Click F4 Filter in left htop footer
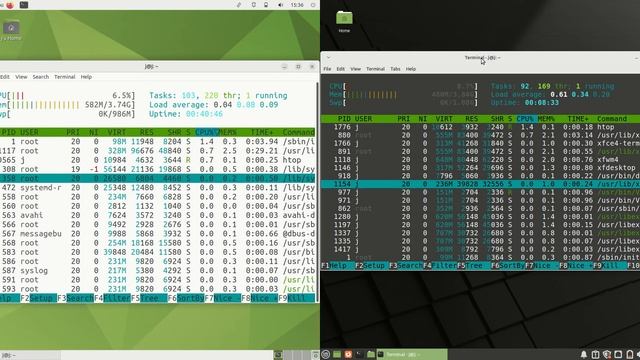 tap(112, 298)
